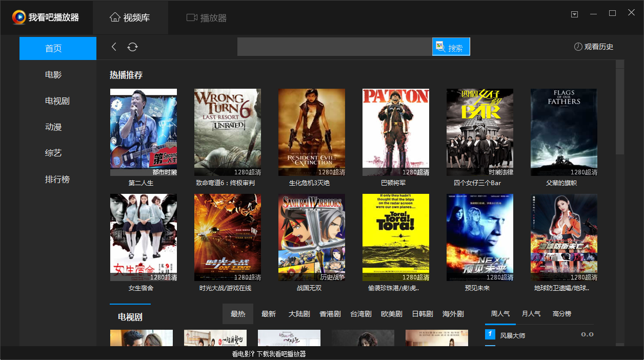Select the 大陆剧 filter tab

(x=299, y=314)
